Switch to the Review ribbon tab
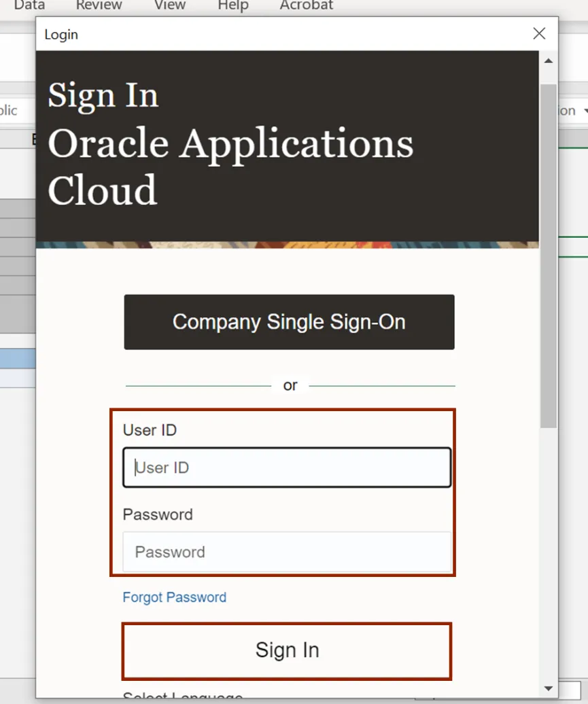This screenshot has width=588, height=704. pos(99,5)
